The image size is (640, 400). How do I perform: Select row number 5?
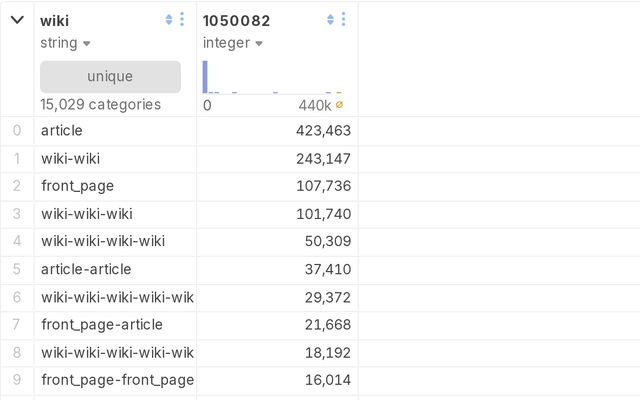pyautogui.click(x=16, y=269)
